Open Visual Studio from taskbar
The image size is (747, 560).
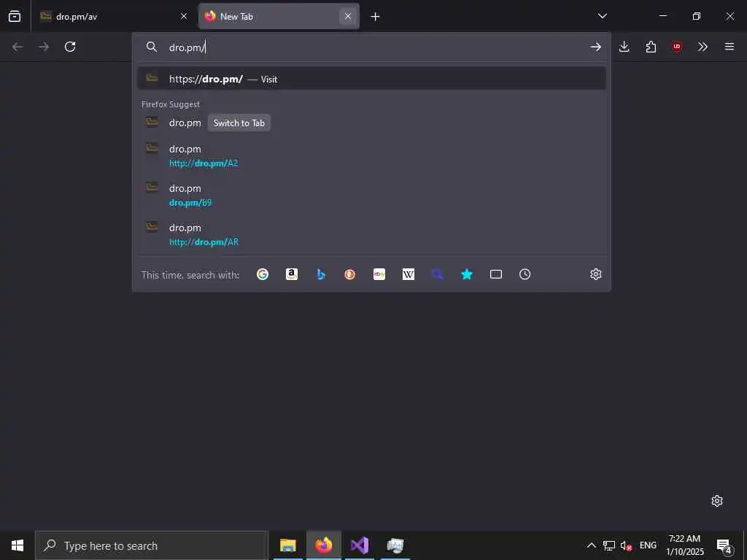coord(360,545)
